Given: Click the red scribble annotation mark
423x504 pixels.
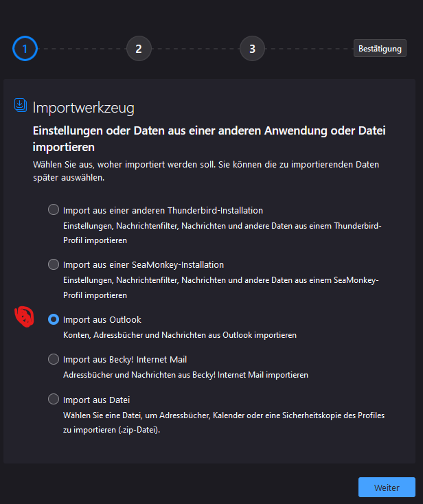Looking at the screenshot, I should click(x=24, y=317).
